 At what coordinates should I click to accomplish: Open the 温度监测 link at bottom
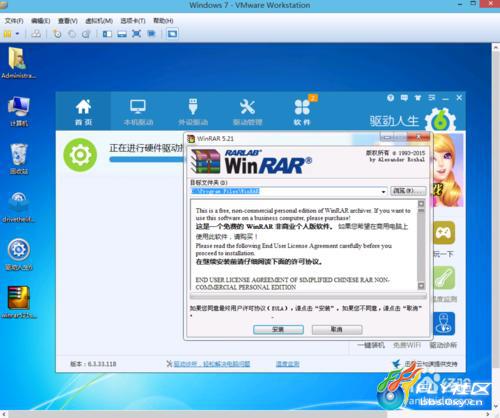(288, 364)
